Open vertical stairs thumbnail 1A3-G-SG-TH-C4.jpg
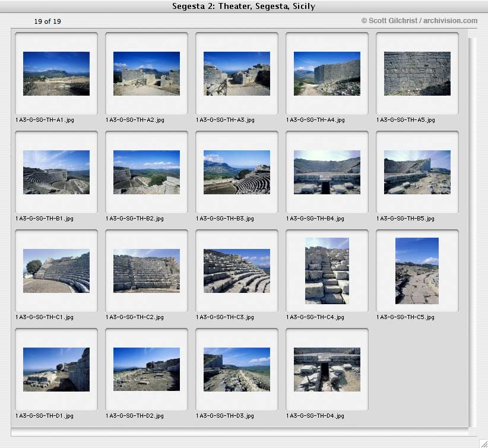Screen dimensions: 488x448 327,271
